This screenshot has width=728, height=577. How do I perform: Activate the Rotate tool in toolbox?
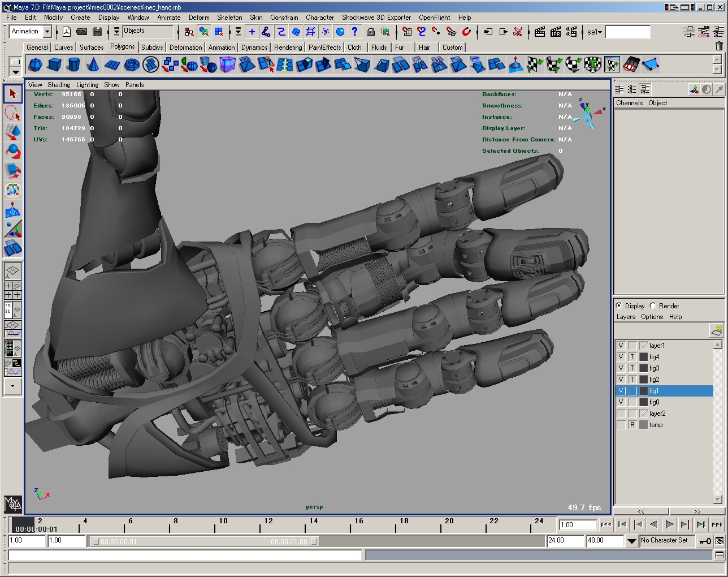pyautogui.click(x=13, y=152)
